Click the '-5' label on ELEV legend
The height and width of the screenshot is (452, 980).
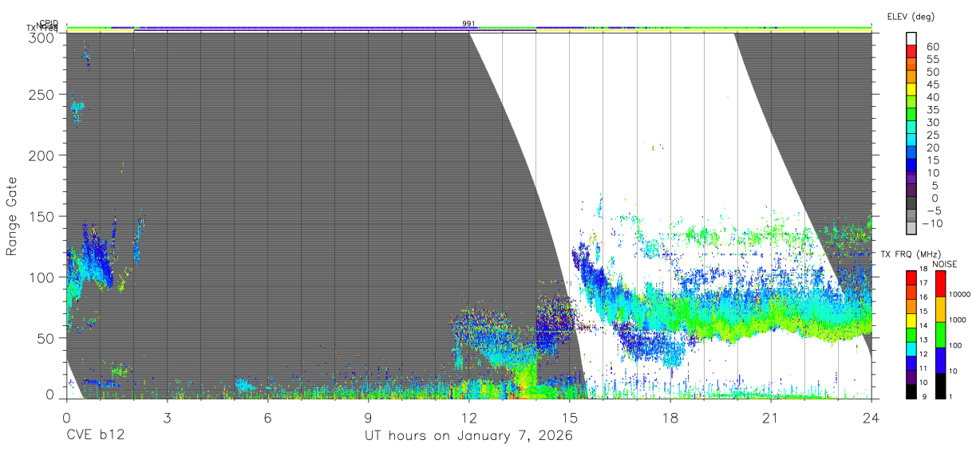pyautogui.click(x=932, y=210)
